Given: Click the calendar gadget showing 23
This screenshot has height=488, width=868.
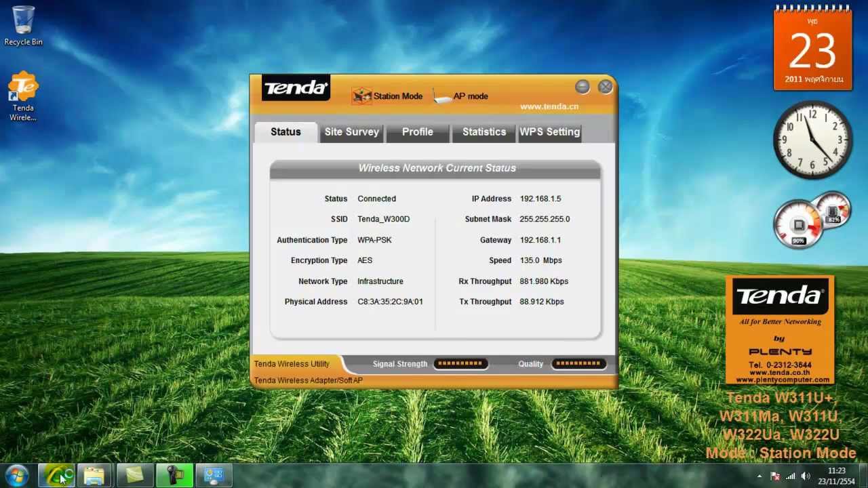Looking at the screenshot, I should point(813,47).
